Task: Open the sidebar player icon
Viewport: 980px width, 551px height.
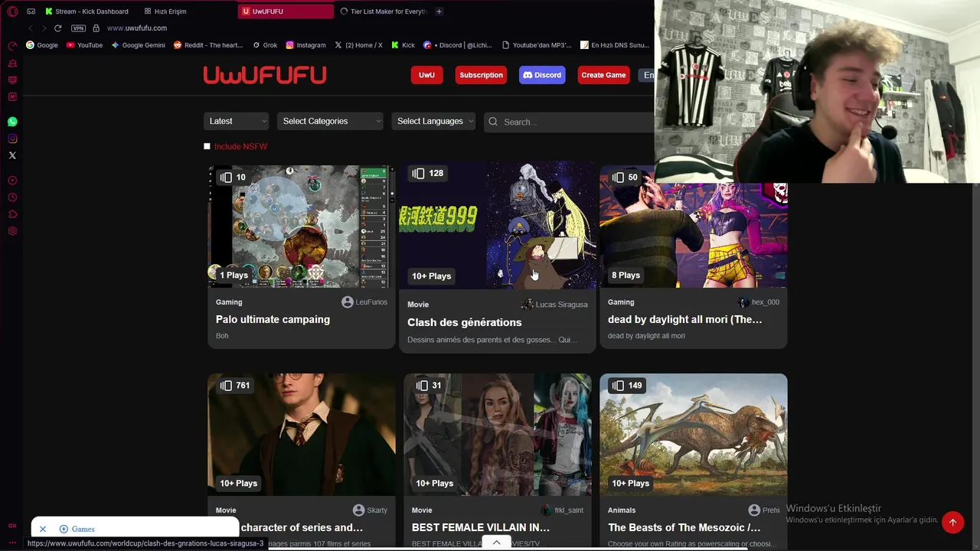Action: (12, 181)
